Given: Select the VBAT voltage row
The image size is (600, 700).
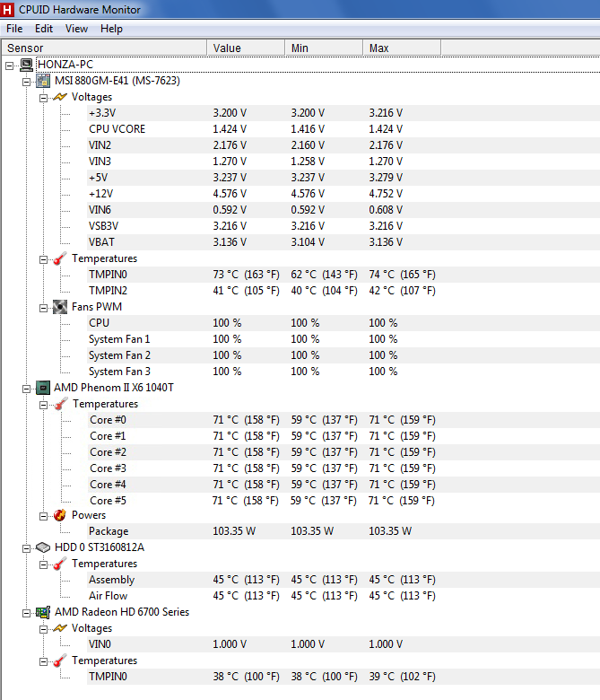Looking at the screenshot, I should (x=343, y=242).
